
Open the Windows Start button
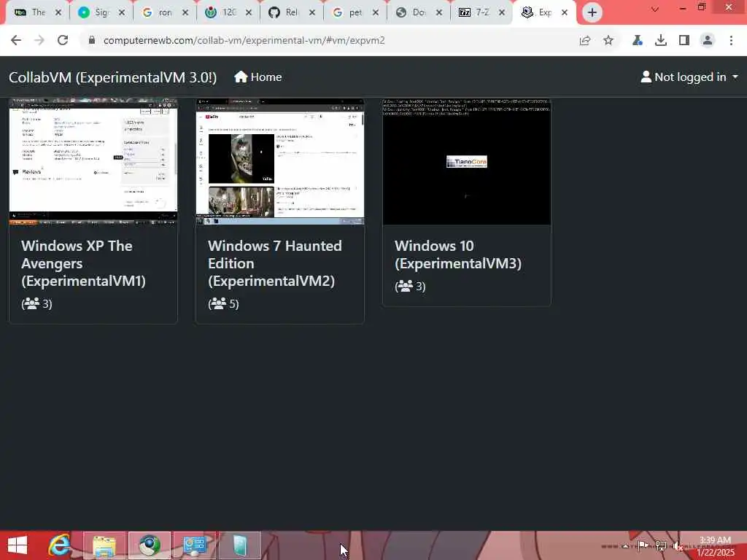[x=18, y=545]
